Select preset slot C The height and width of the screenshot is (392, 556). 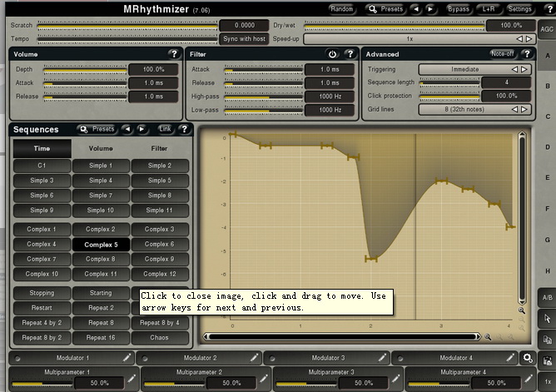tap(548, 117)
